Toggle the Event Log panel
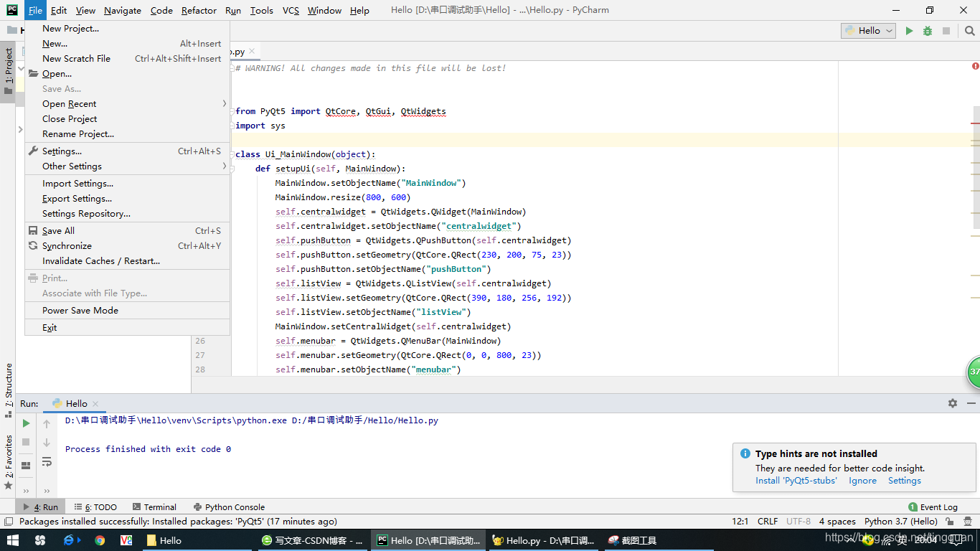Viewport: 980px width, 551px height. click(933, 507)
